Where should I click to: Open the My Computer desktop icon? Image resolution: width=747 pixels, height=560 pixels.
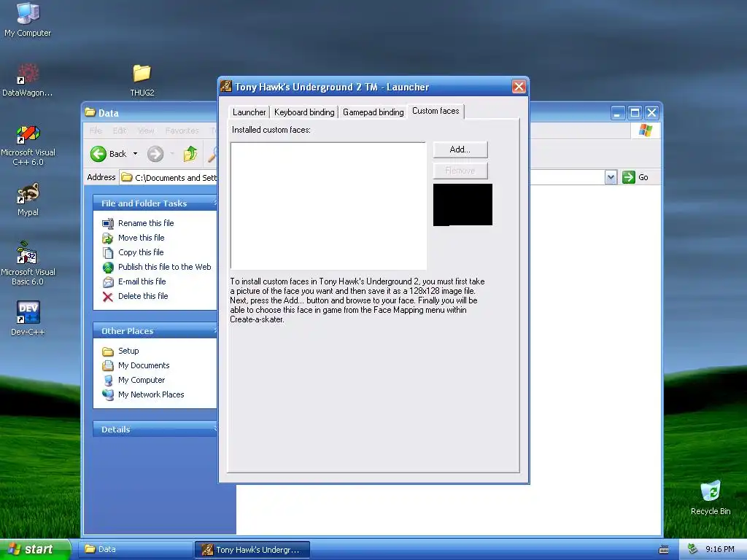point(28,20)
